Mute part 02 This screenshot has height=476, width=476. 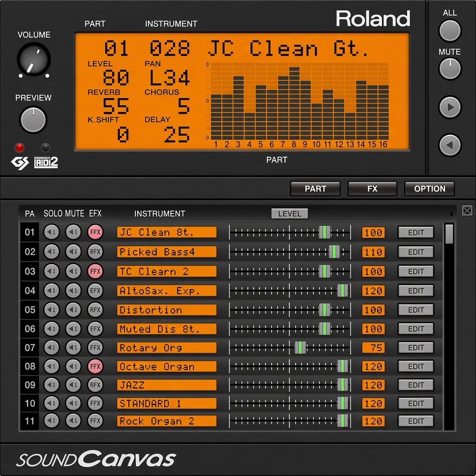coord(73,251)
